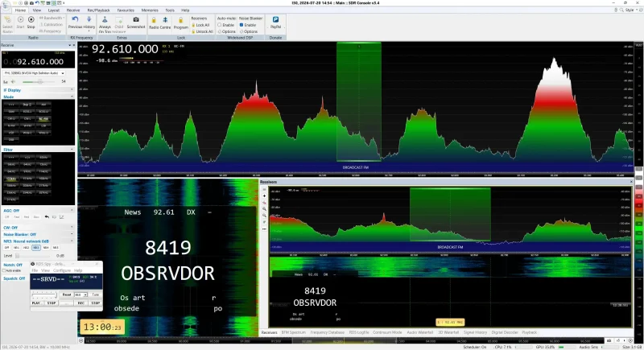Click the Program lock padlock icon

(180, 19)
